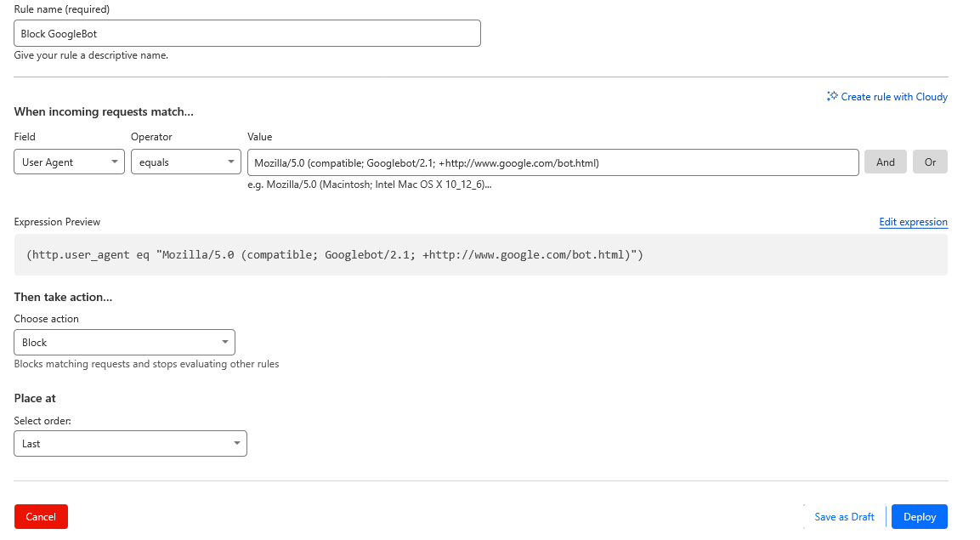Expand the Block action chevron
This screenshot has width=980, height=540.
[224, 342]
